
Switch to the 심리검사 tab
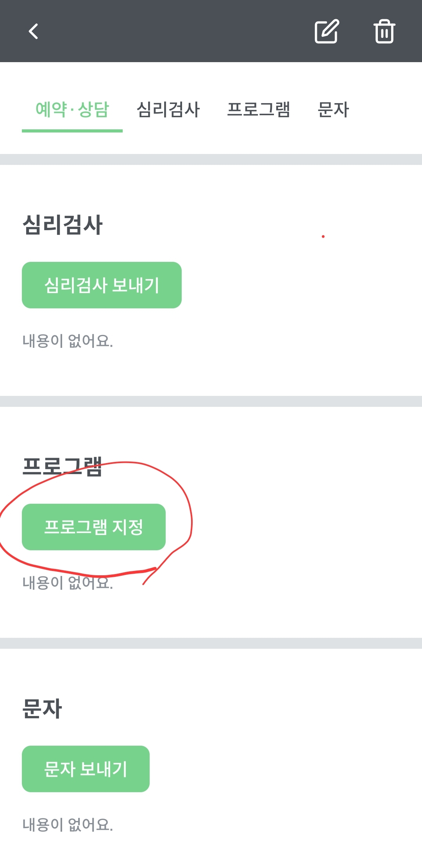pyautogui.click(x=168, y=109)
